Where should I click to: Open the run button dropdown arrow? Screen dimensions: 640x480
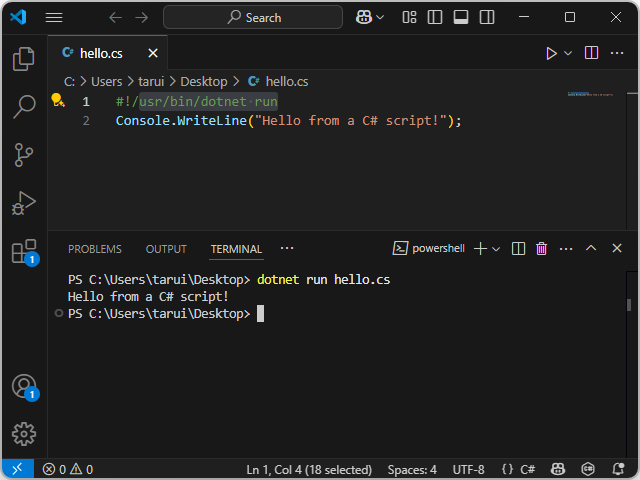[568, 53]
